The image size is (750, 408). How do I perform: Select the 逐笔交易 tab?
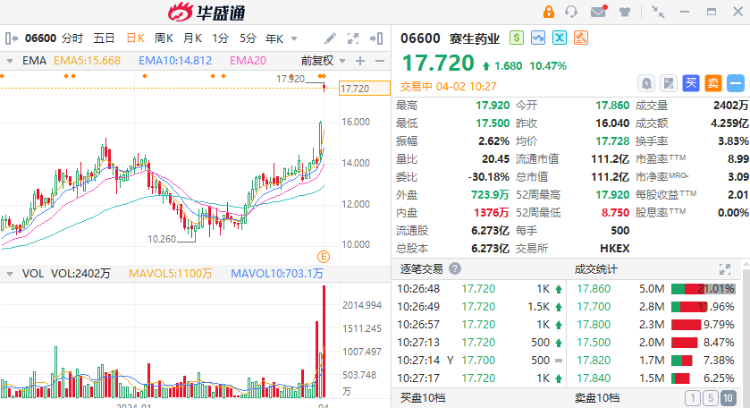click(x=421, y=269)
